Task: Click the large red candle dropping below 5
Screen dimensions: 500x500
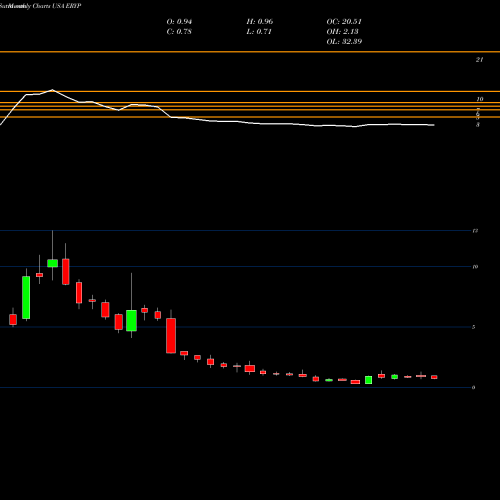Action: pos(171,336)
